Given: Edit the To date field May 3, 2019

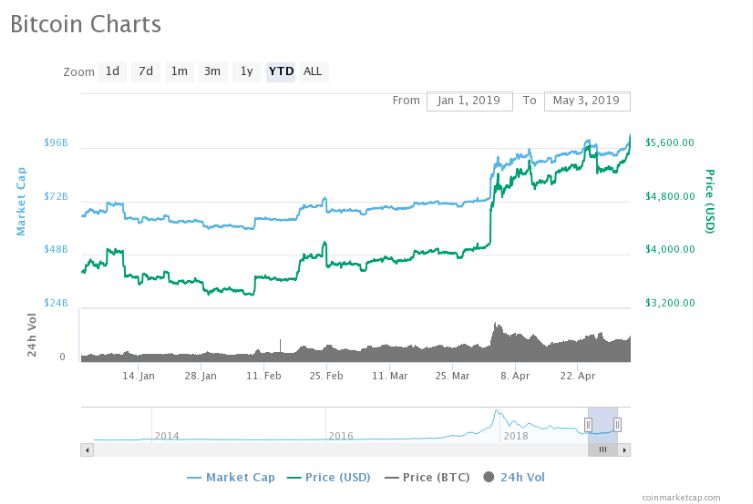Looking at the screenshot, I should coord(587,101).
